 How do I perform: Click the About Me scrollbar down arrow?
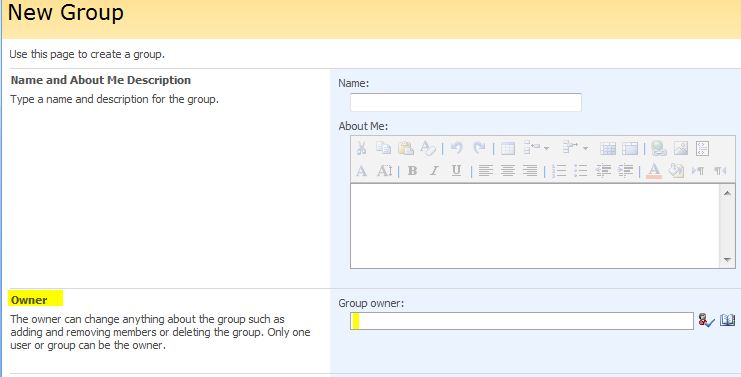tap(727, 260)
